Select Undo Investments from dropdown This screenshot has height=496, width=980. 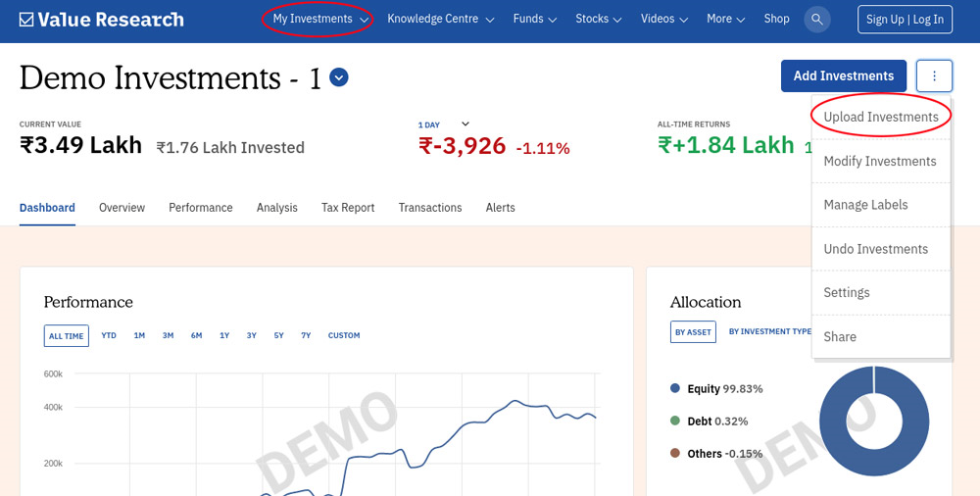(x=875, y=249)
